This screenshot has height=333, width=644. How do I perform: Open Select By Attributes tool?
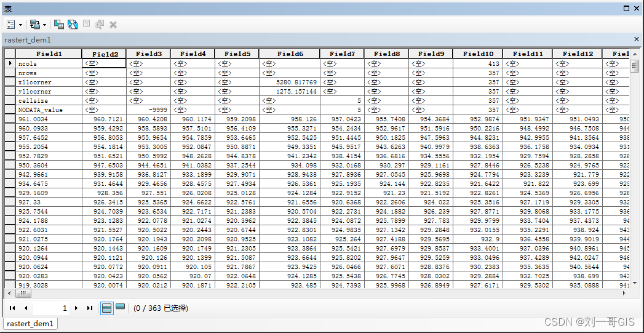pyautogui.click(x=59, y=25)
